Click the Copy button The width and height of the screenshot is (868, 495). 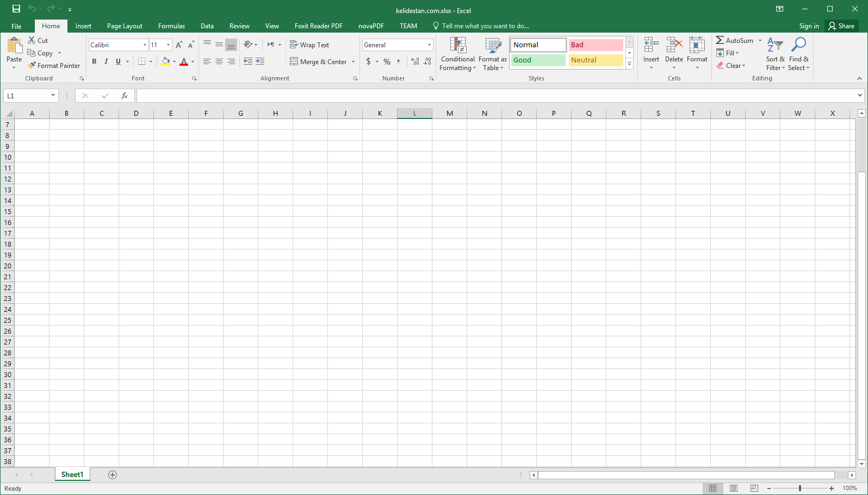click(x=41, y=53)
